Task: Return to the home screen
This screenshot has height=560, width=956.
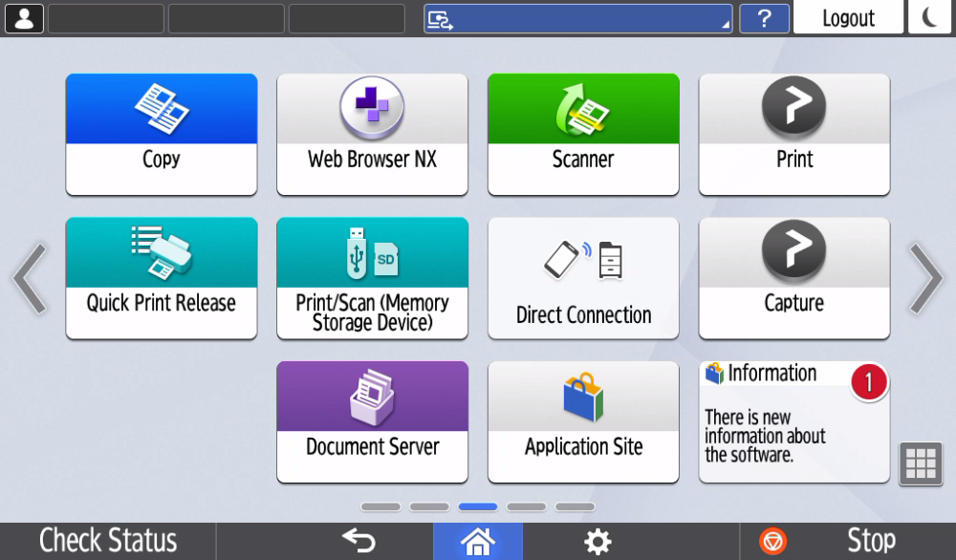Action: tap(477, 540)
